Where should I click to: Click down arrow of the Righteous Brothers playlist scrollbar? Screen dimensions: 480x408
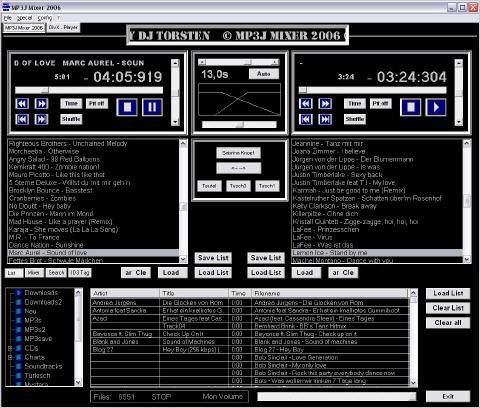[183, 259]
